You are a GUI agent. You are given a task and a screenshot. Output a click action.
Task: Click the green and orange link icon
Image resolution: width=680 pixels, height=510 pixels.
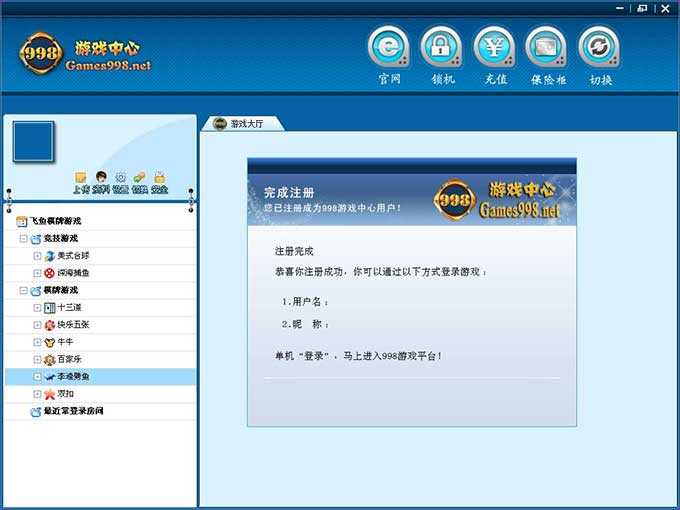point(140,178)
